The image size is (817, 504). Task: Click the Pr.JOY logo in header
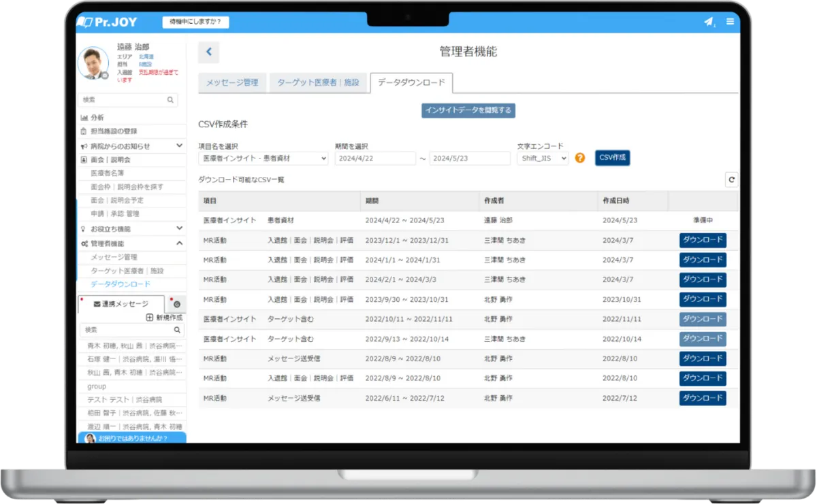coord(107,22)
